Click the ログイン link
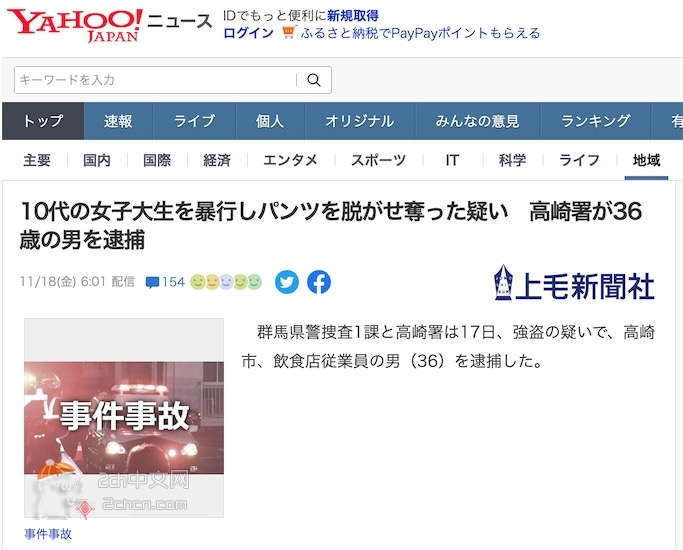This screenshot has height=550, width=683. click(249, 33)
